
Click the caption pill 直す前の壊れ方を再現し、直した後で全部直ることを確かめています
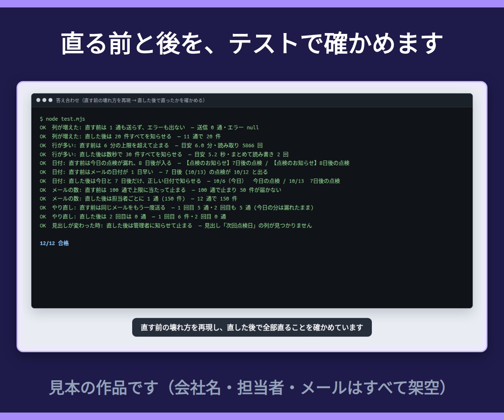(x=252, y=327)
